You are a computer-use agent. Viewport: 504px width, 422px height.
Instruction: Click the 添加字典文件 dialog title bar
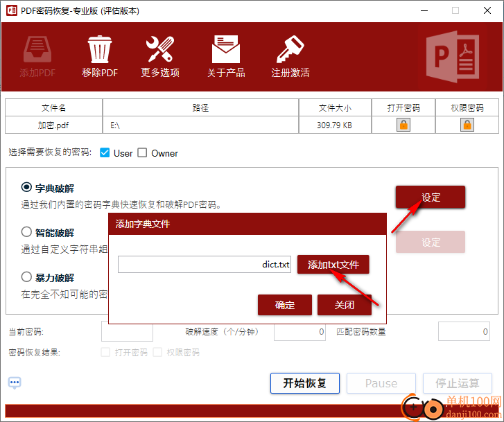247,224
